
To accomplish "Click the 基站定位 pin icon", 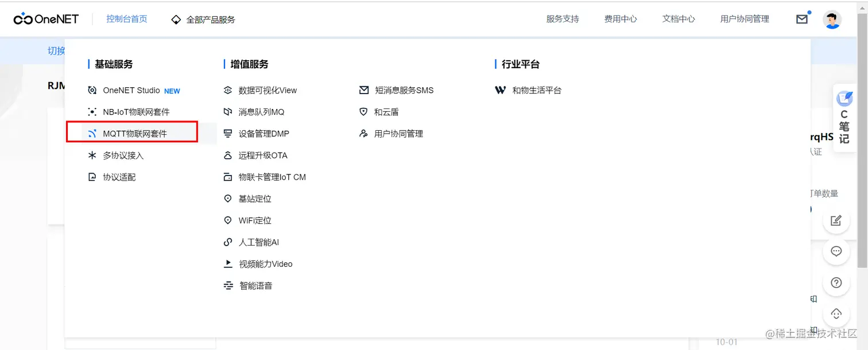I will pyautogui.click(x=228, y=199).
